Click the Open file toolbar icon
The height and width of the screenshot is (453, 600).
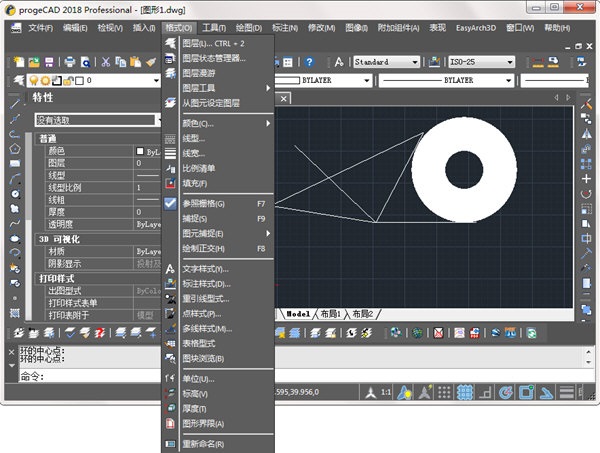(x=34, y=62)
